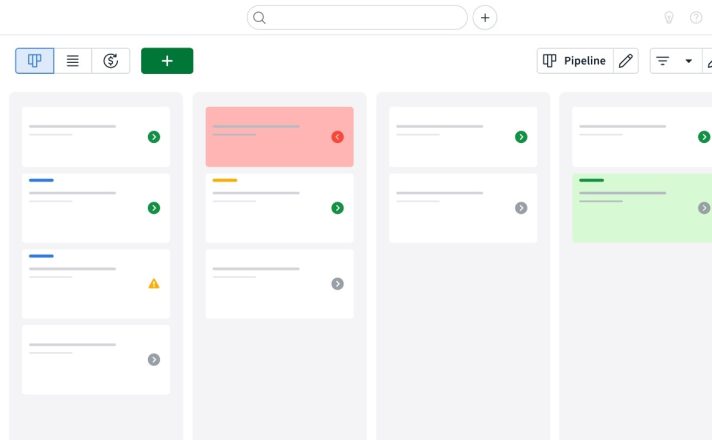Focus the search input field

pos(357,18)
